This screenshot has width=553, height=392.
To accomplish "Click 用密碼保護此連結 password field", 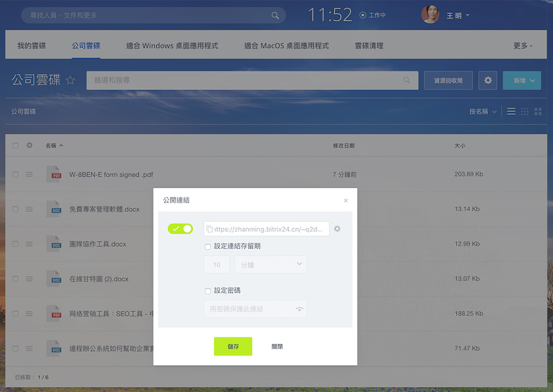I will pyautogui.click(x=255, y=309).
